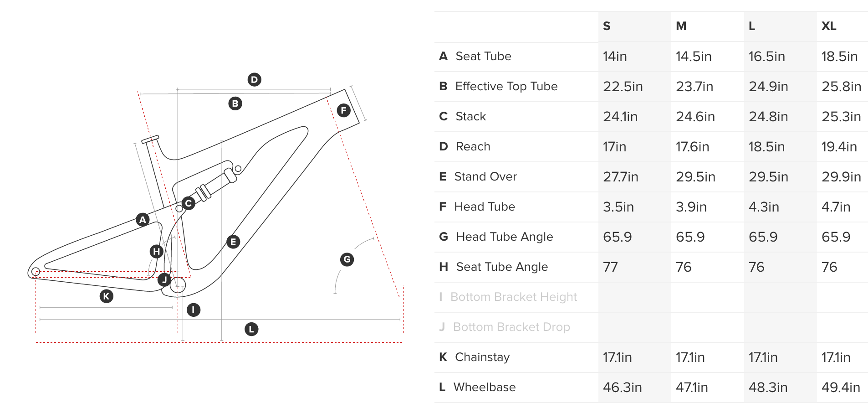Click the A marker on the frame diagram

tap(143, 220)
